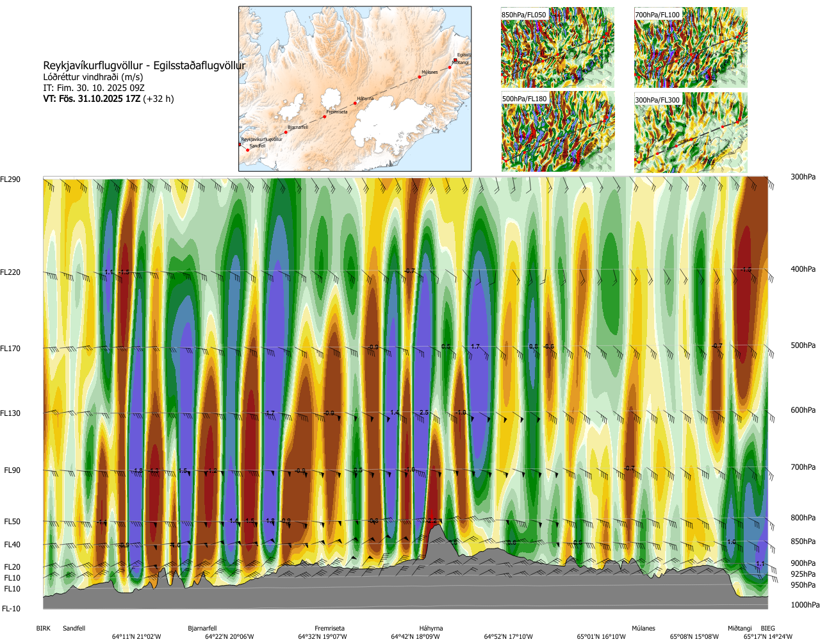Image resolution: width=820 pixels, height=644 pixels.
Task: Click the coordinate 64°32'N 19°07'W
Action: point(322,637)
